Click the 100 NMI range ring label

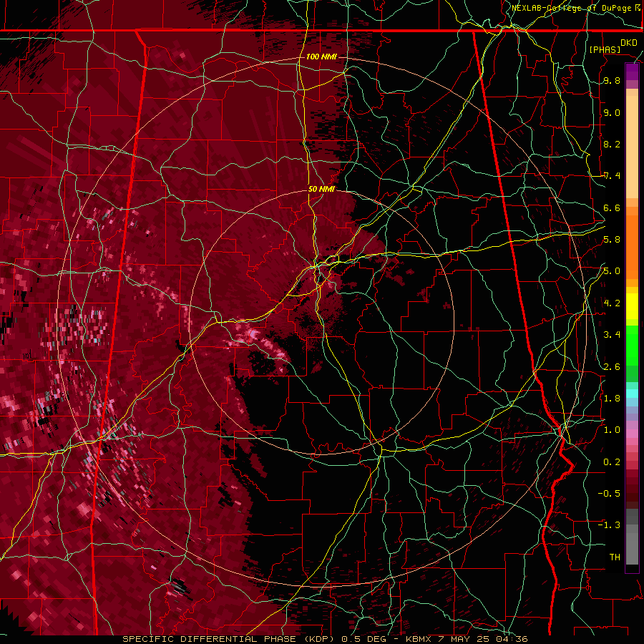[x=321, y=57]
